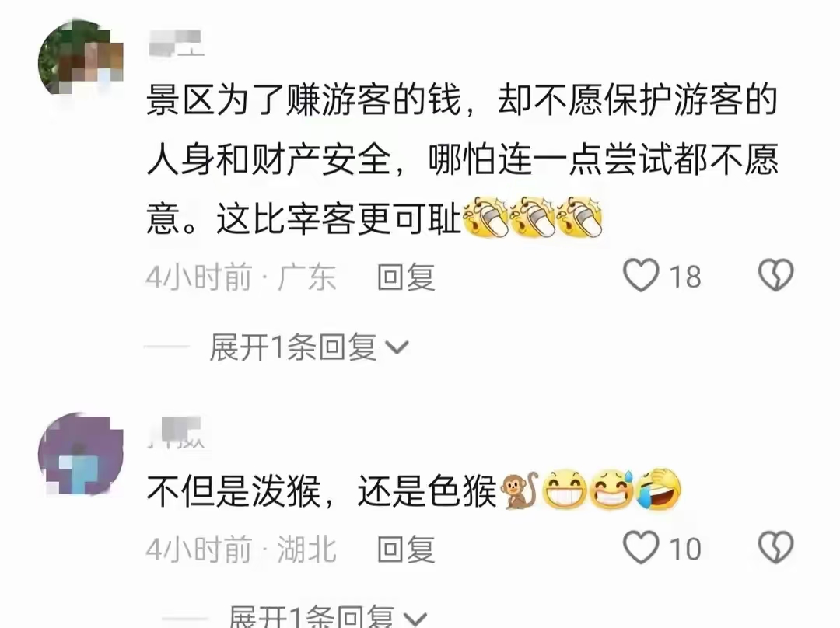Expand the 1 reply under 湖北 comment
The width and height of the screenshot is (840, 628).
pyautogui.click(x=327, y=617)
